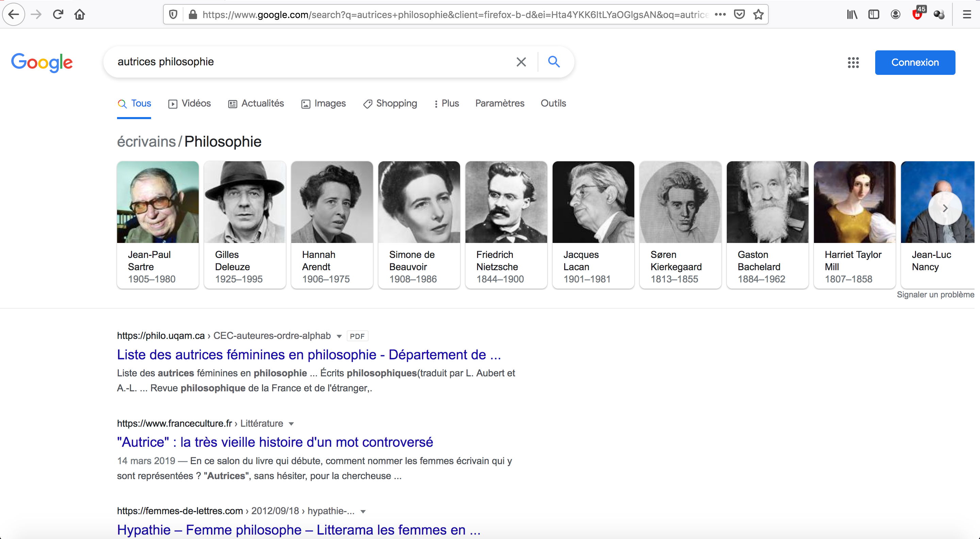
Task: Bookmark this page with the star icon
Action: [x=758, y=14]
